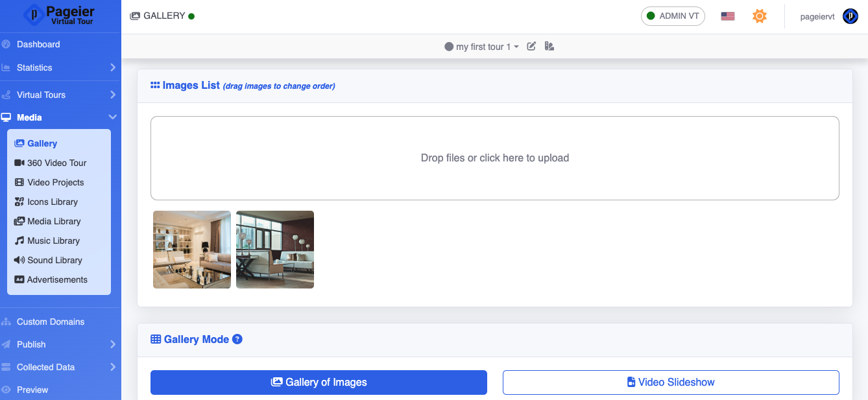
Task: Toggle the sun theme icon
Action: [x=760, y=16]
